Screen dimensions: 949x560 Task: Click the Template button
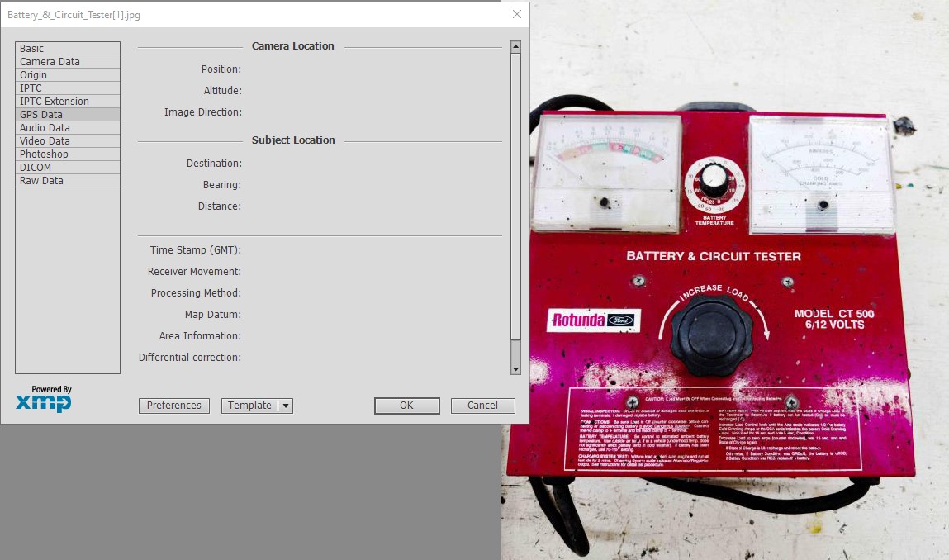tap(249, 406)
